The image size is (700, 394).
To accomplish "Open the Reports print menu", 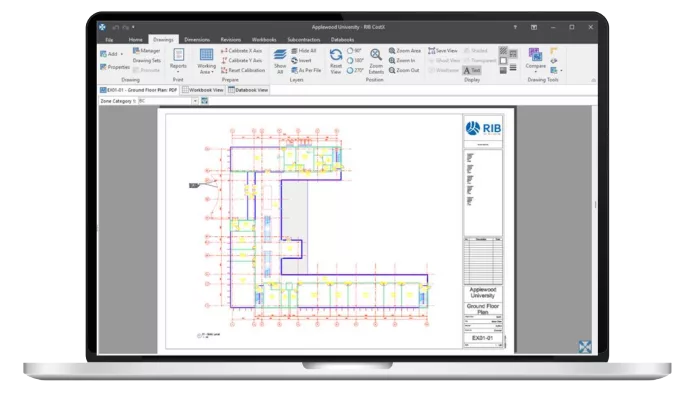I will click(178, 60).
